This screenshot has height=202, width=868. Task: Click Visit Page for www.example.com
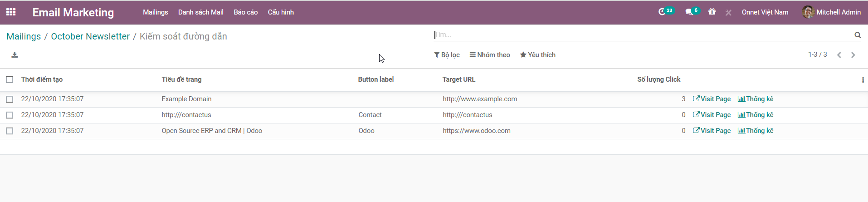(712, 99)
